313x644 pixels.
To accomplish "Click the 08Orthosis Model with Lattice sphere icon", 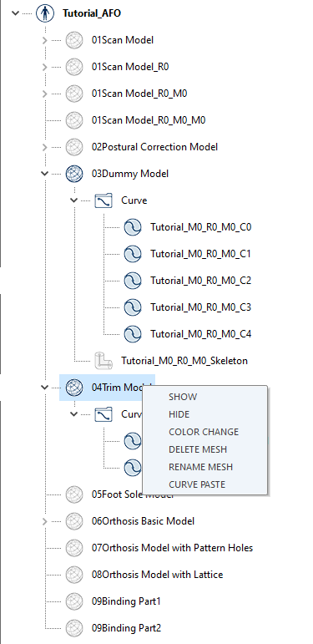I will click(x=74, y=574).
